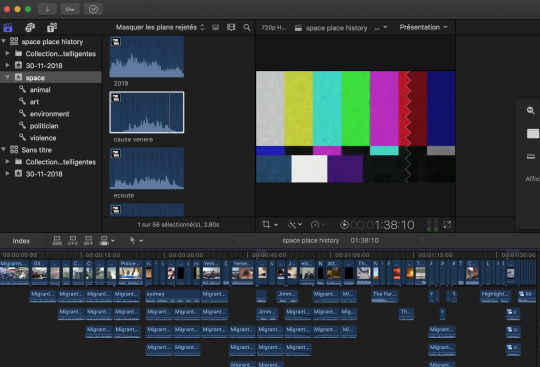The image size is (540, 367).
Task: Show the Photos and Audio sidebar
Action: [x=30, y=28]
